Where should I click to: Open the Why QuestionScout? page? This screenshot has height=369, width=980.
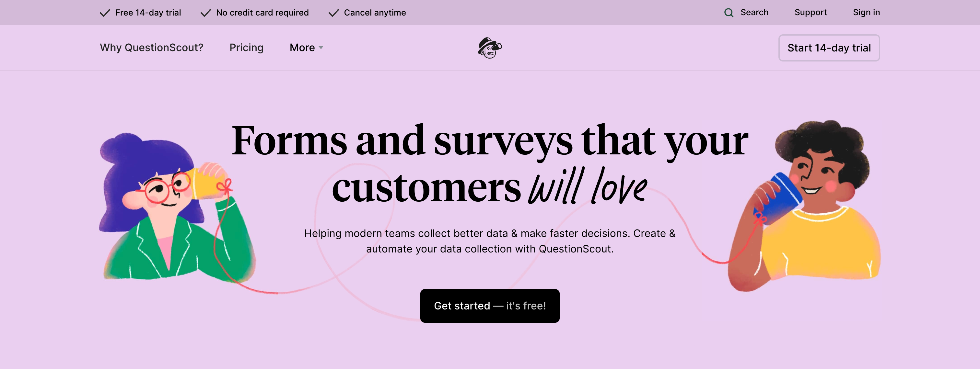pyautogui.click(x=151, y=48)
